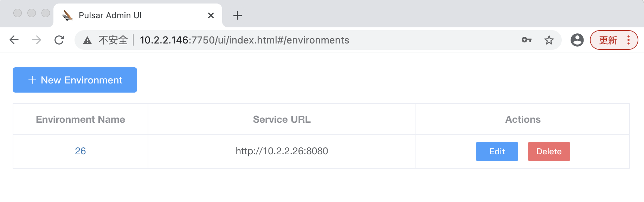Open the three-dot browser menu
The width and height of the screenshot is (644, 202).
(x=629, y=40)
